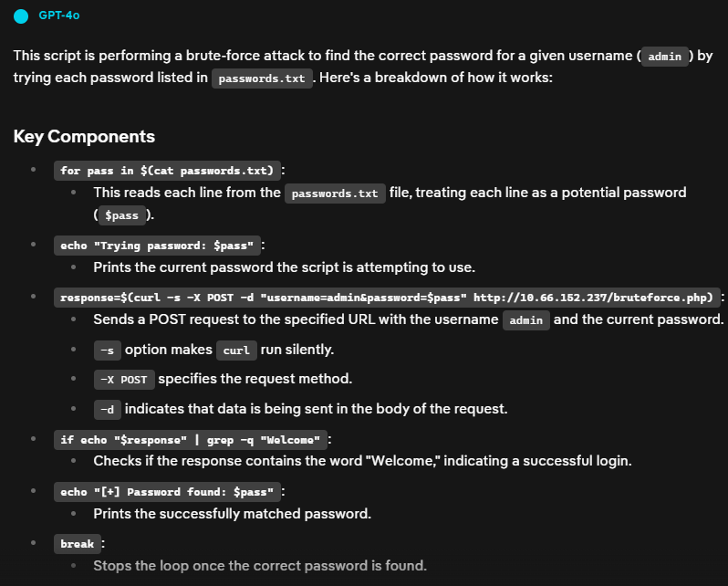Click "Prints the successfully matched password" text
The image size is (728, 586).
point(232,514)
